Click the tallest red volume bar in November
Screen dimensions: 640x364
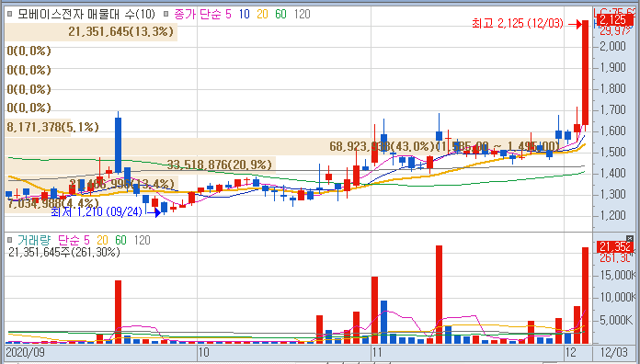click(440, 294)
